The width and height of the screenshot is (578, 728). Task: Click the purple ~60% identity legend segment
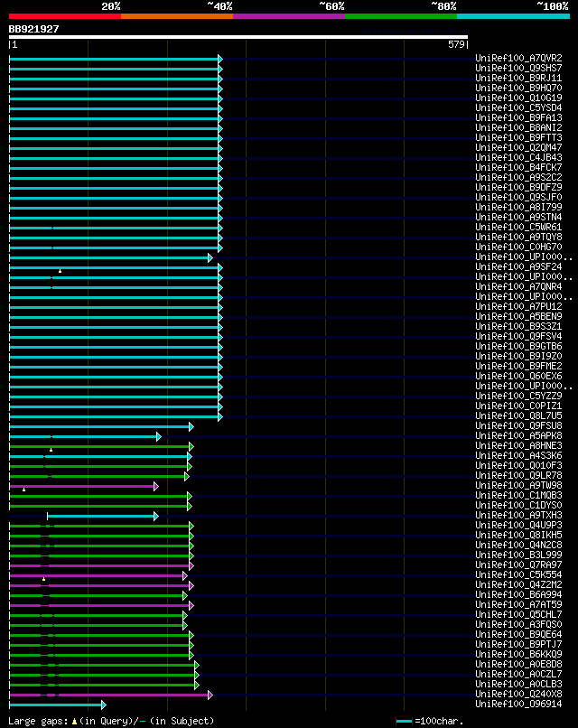[x=289, y=16]
